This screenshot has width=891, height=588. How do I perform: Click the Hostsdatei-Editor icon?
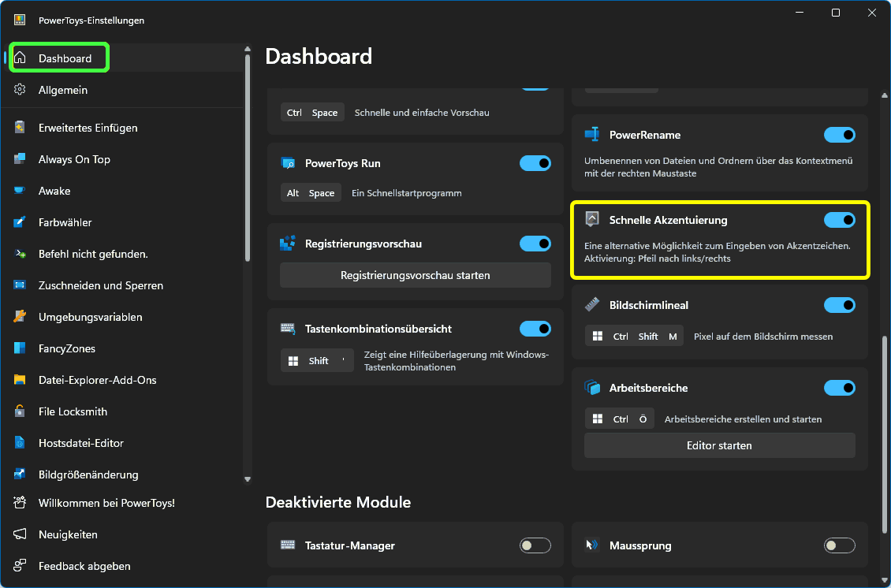coord(21,443)
